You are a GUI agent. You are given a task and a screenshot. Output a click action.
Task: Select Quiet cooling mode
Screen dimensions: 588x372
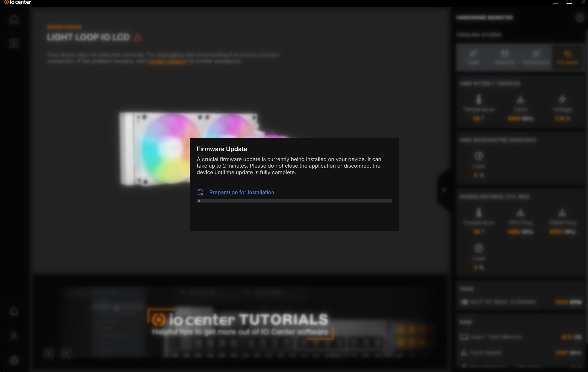(473, 57)
